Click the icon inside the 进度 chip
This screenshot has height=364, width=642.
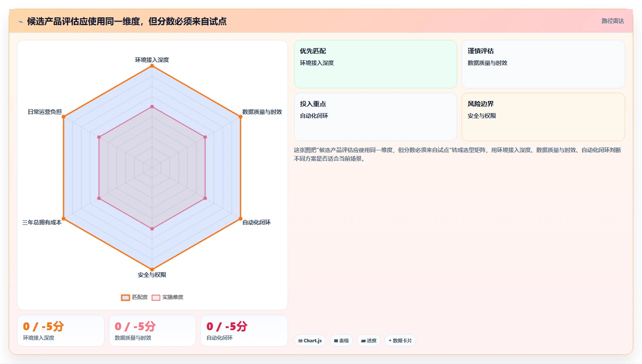[363, 341]
